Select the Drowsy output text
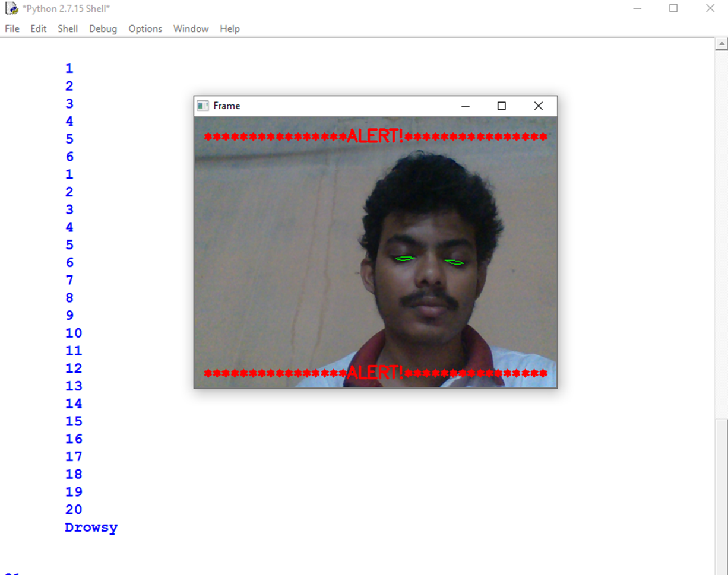This screenshot has width=728, height=575. (x=91, y=527)
